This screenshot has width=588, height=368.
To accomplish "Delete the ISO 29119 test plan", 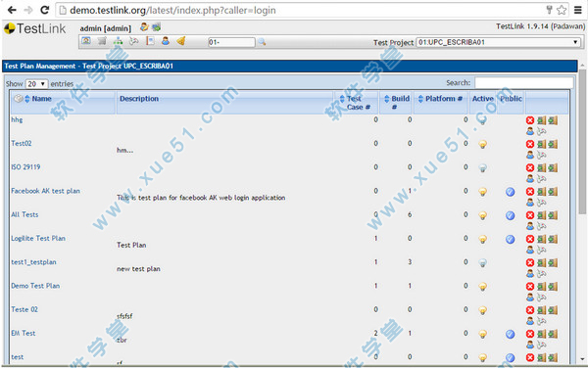I will pyautogui.click(x=530, y=167).
